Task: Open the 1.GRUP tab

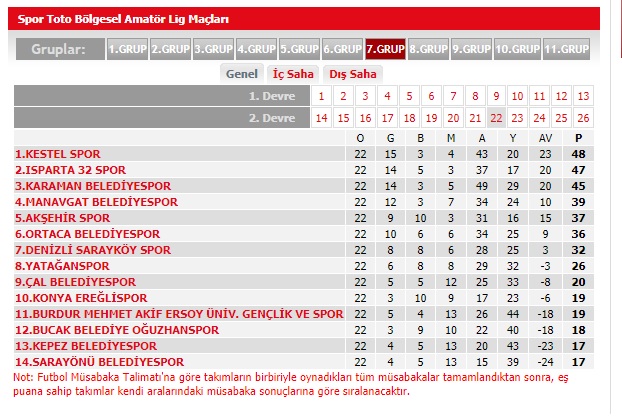Action: point(126,48)
